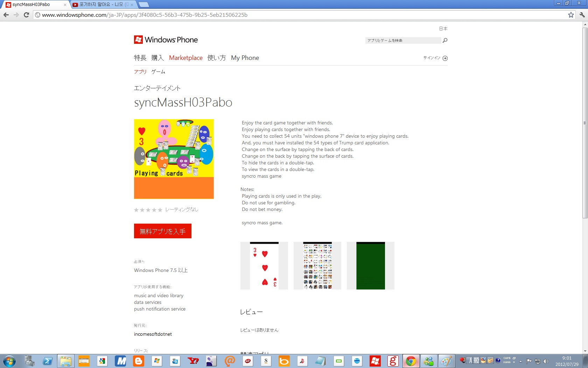Click the IME input mode A indicator

[x=471, y=360]
